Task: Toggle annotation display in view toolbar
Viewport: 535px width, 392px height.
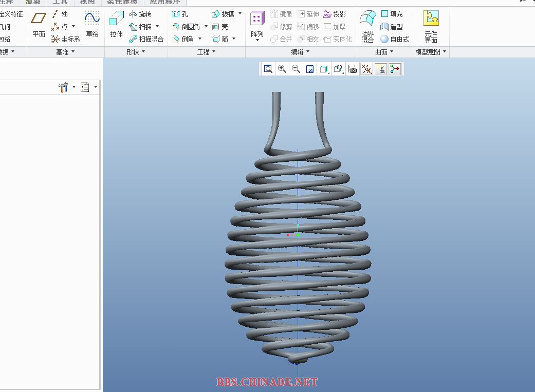Action: click(x=381, y=69)
